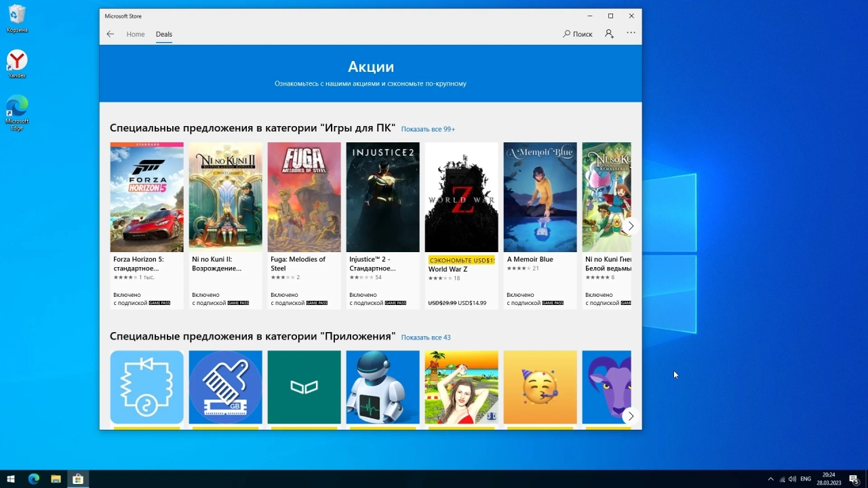This screenshot has height=488, width=868.
Task: Open the 3D beach girl app icon
Action: pyautogui.click(x=461, y=387)
